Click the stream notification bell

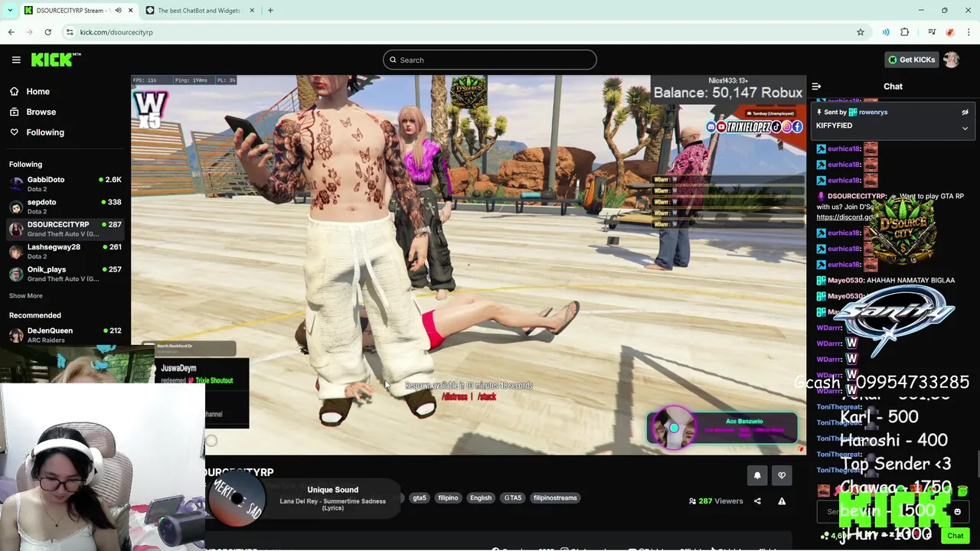(x=757, y=475)
